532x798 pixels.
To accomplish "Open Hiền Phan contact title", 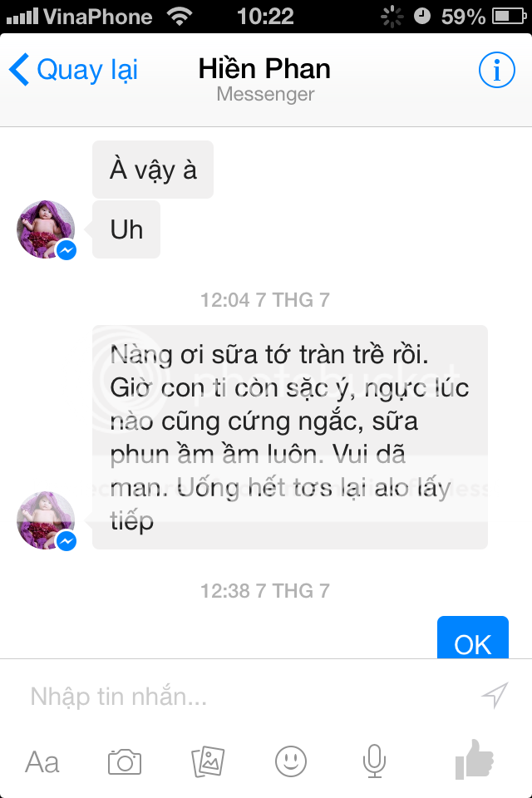I will [x=264, y=69].
